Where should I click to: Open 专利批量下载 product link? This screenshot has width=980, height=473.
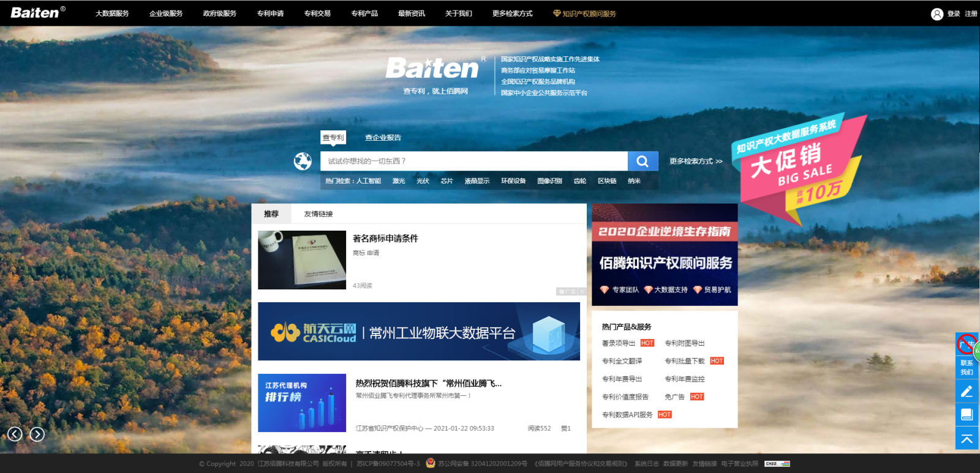coord(685,361)
